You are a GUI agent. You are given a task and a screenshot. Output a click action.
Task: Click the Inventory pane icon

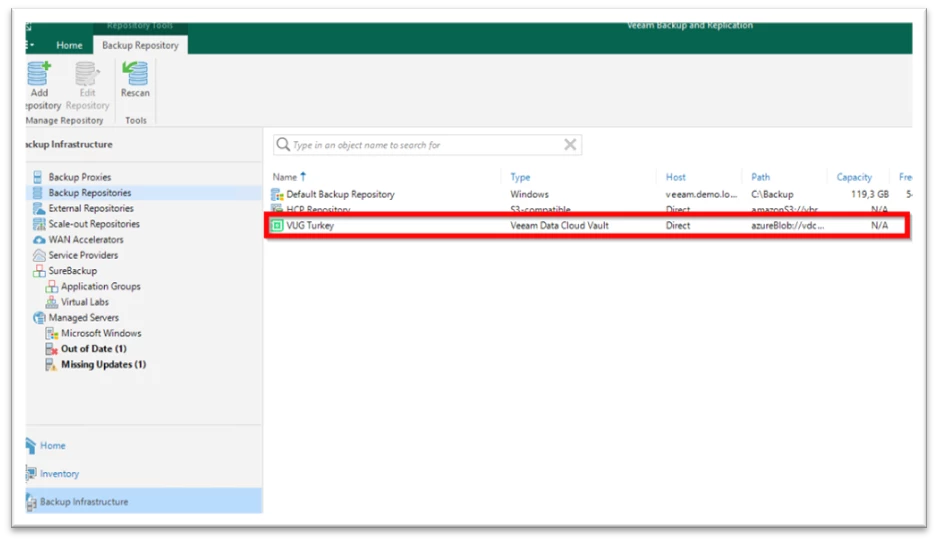[x=31, y=473]
